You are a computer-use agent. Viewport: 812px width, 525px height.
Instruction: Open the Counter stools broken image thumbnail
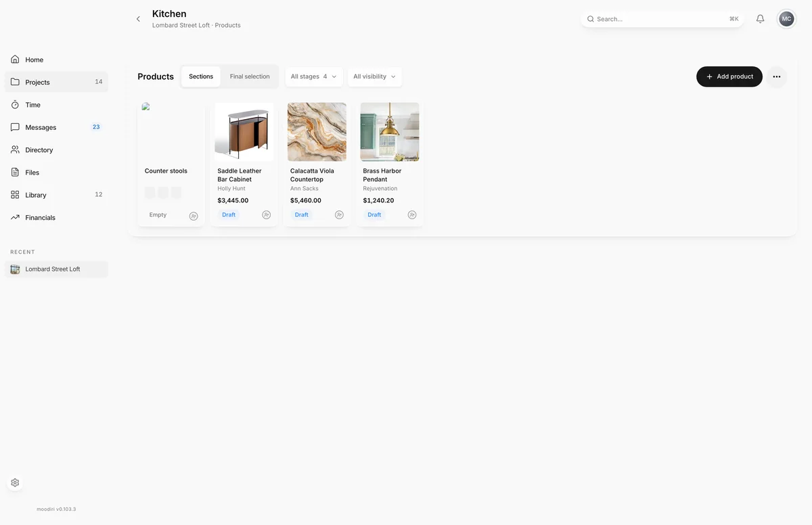click(171, 132)
